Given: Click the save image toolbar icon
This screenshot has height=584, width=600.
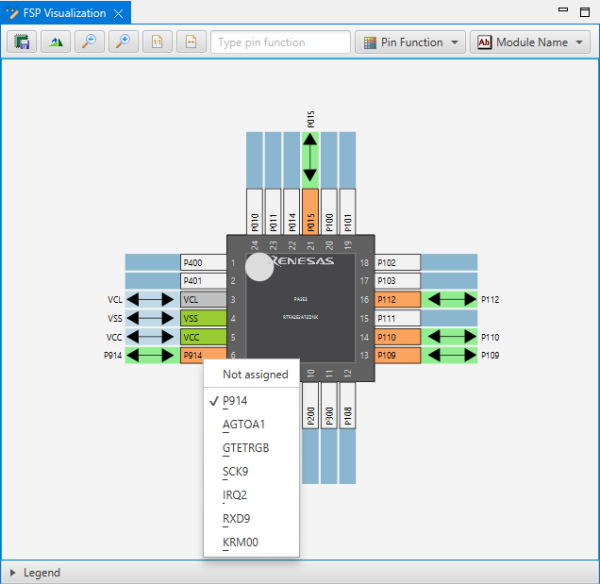Looking at the screenshot, I should click(x=21, y=42).
